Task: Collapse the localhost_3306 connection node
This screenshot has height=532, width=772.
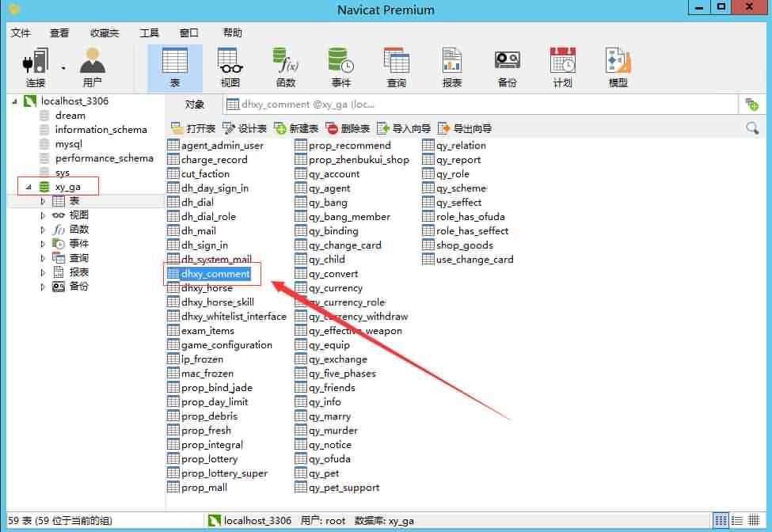Action: pyautogui.click(x=14, y=101)
